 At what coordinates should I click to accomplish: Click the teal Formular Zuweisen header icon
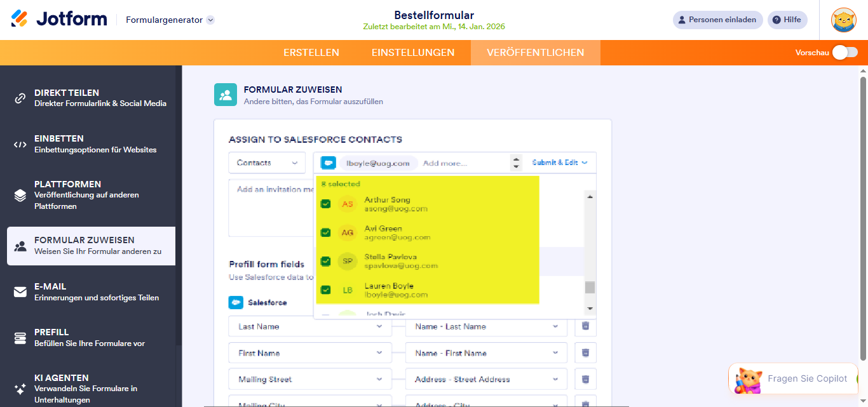coord(226,95)
